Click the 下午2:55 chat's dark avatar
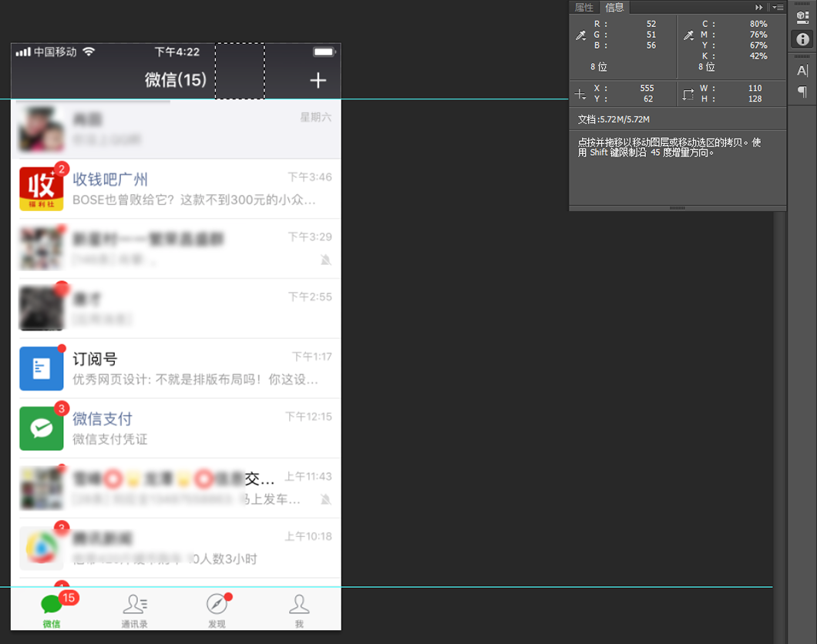Image resolution: width=817 pixels, height=644 pixels. (41, 309)
